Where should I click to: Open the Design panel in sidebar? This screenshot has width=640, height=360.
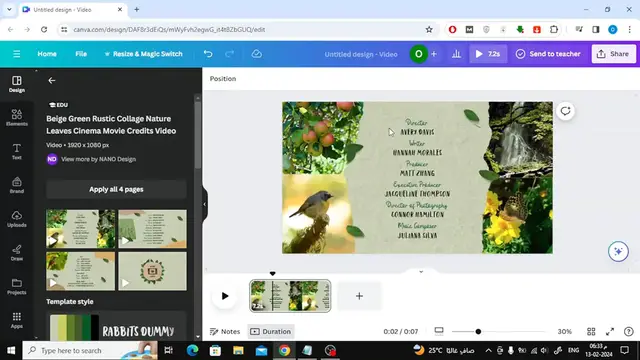coord(17,84)
